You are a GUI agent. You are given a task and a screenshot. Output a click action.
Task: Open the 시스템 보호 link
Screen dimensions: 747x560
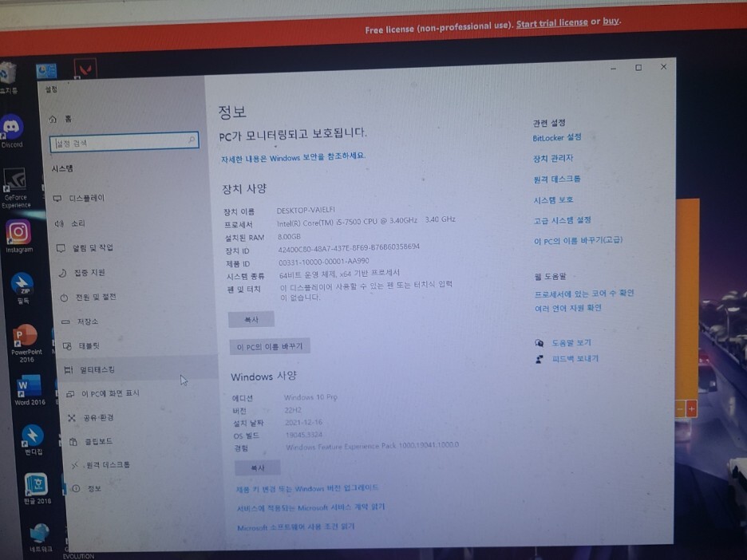tap(554, 199)
